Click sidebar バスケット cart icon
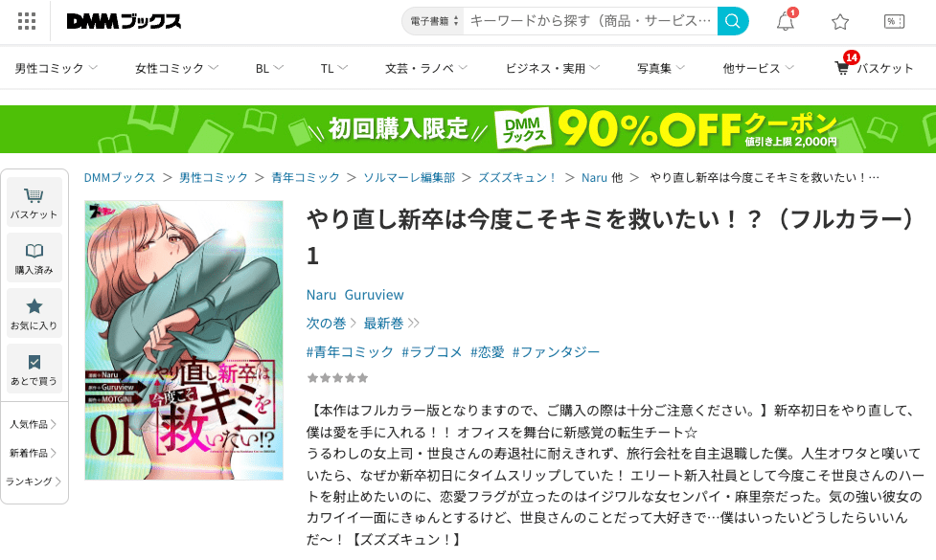Viewport: 936px width, 560px height. click(x=34, y=202)
